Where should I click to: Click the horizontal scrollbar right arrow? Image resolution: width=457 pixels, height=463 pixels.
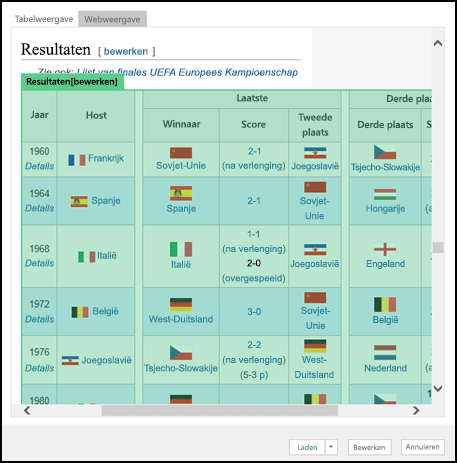(416, 410)
